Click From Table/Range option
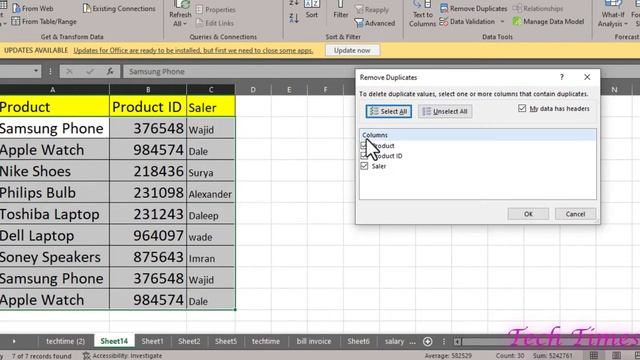This screenshot has height=360, width=640. click(x=44, y=21)
